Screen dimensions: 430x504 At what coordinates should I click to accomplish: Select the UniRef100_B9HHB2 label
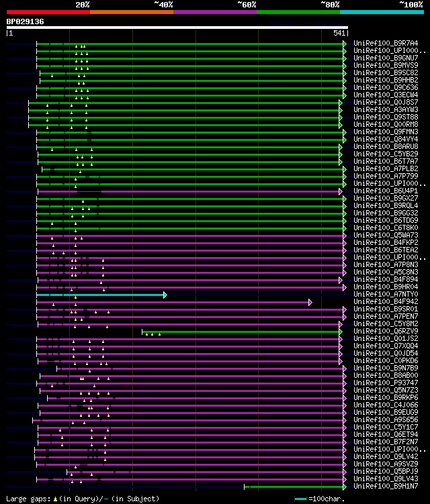pos(386,80)
